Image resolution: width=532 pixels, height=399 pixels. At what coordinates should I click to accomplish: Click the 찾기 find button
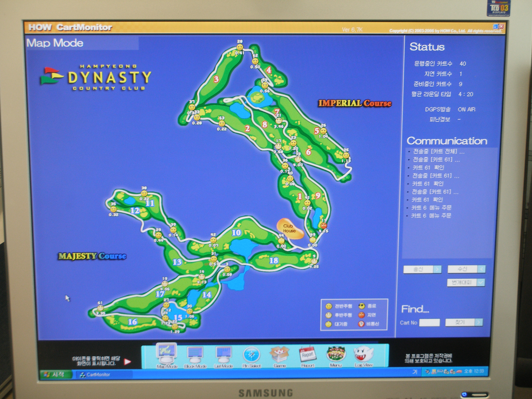click(464, 322)
